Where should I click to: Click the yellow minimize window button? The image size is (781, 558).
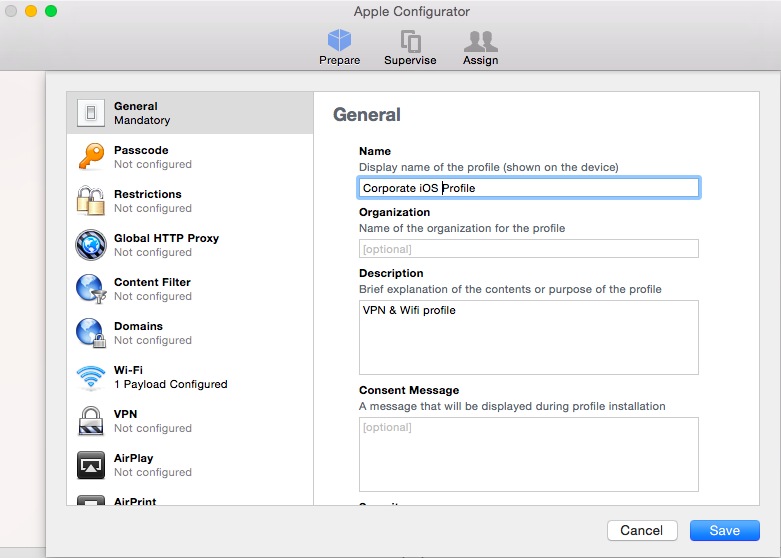click(x=31, y=11)
